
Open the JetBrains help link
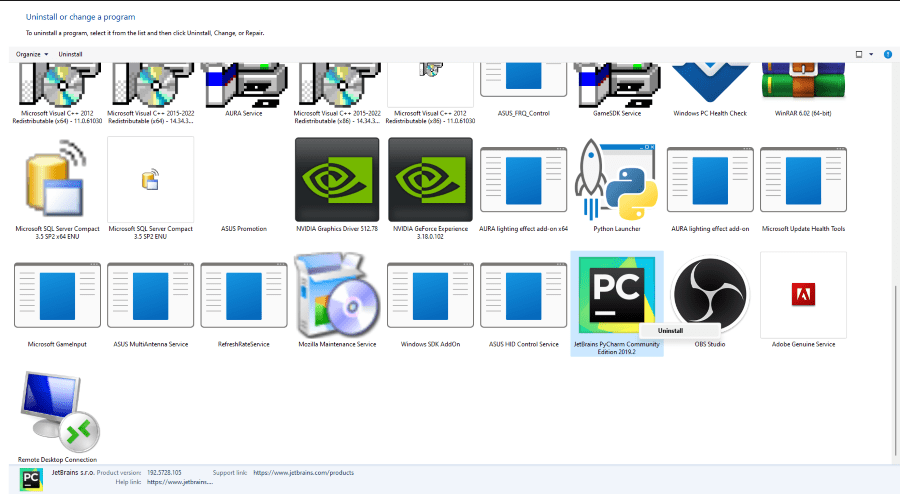(x=180, y=482)
